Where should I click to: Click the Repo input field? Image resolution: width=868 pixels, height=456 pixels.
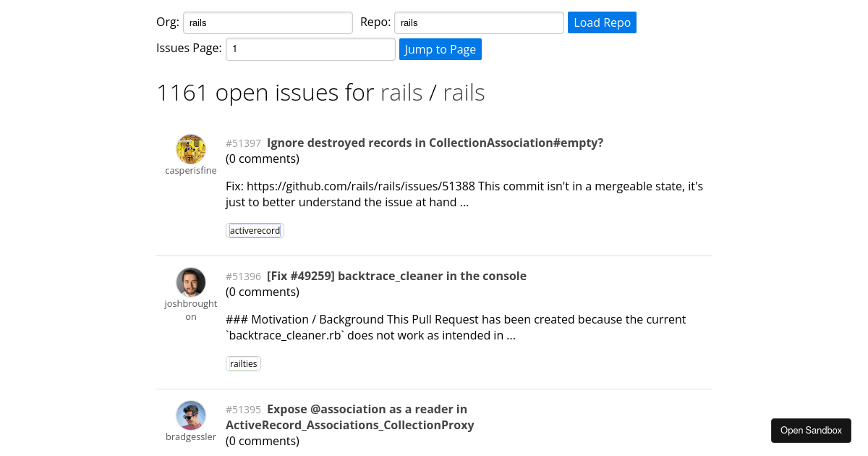click(478, 22)
